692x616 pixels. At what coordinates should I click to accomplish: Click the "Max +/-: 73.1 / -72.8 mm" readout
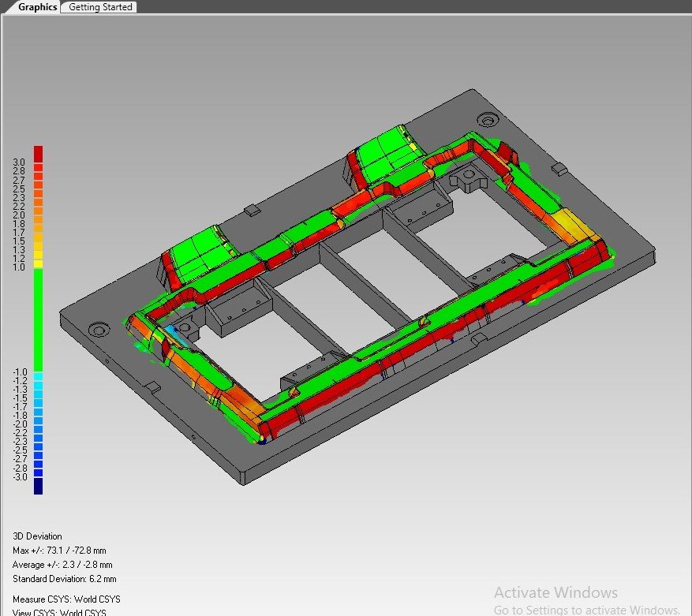(59, 551)
